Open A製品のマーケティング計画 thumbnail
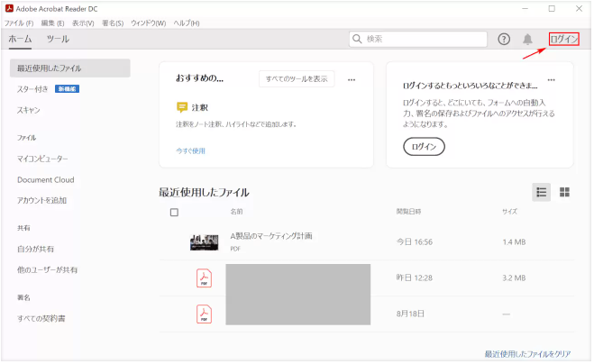Screen dimensions: 594x364 205,241
